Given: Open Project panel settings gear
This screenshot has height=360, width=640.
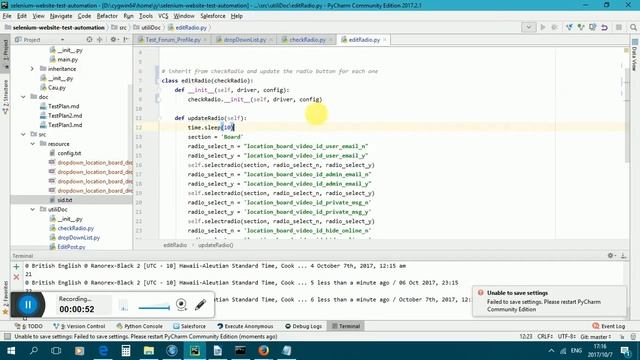Looking at the screenshot, I should [113, 40].
